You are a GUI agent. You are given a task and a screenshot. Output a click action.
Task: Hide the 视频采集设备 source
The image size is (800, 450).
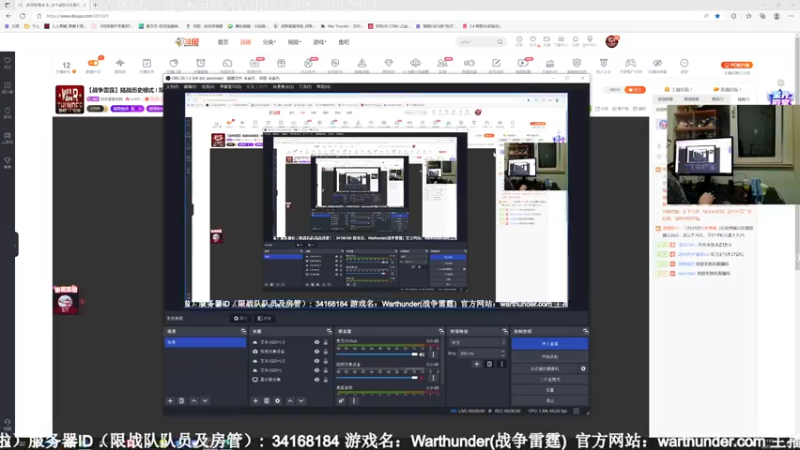pos(316,352)
